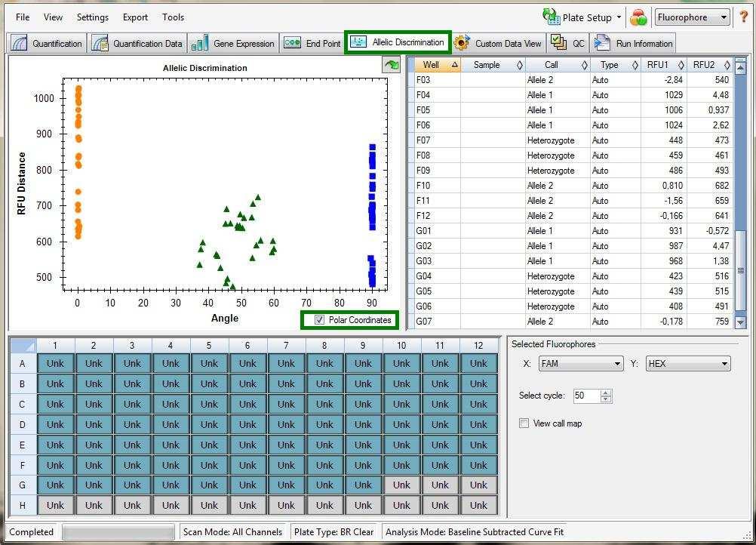Click the Quantification tab chart icon
756x545 pixels.
coord(20,44)
